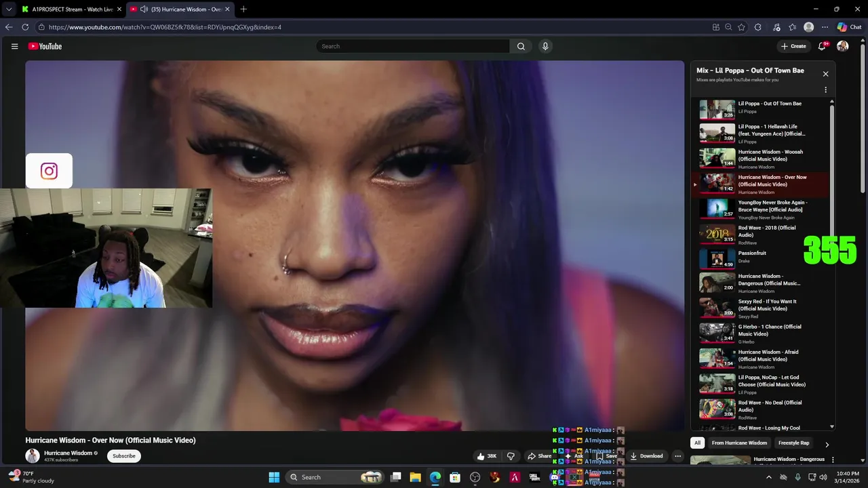
Task: Click the Windows taskbar Search box
Action: [336, 477]
